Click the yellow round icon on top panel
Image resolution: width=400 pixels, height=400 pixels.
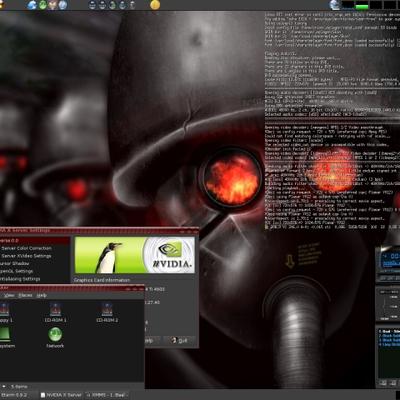[x=155, y=5]
